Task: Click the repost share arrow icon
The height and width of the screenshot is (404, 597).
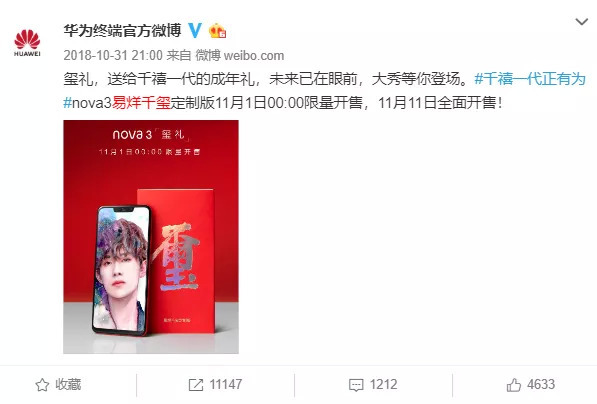Action: click(196, 385)
